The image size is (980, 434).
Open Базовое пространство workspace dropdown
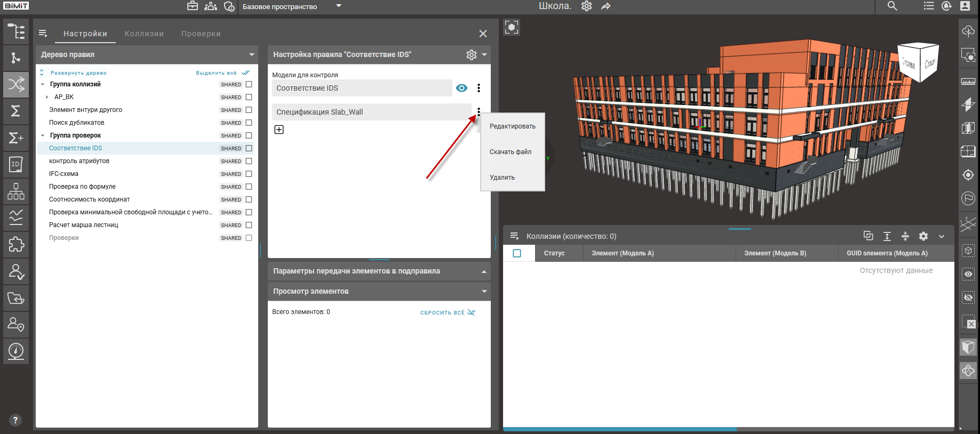coord(292,6)
